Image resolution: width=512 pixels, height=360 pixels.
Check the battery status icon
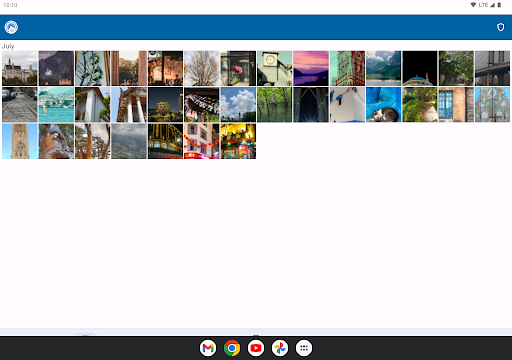tap(499, 5)
